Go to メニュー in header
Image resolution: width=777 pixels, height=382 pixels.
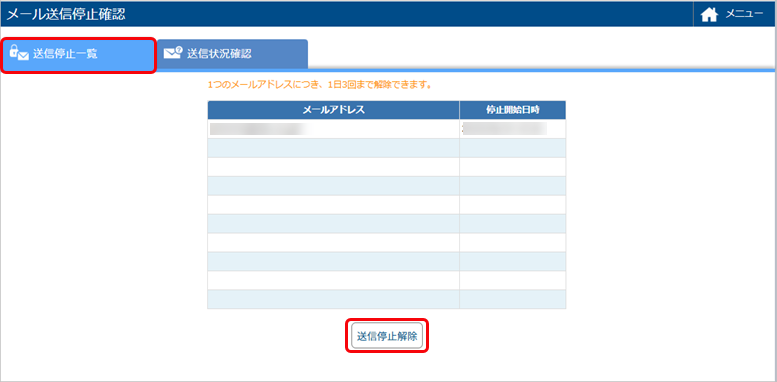coord(744,14)
